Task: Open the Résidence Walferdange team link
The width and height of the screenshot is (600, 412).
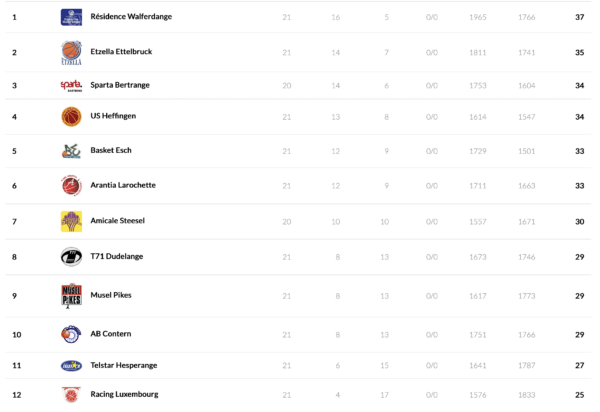Action: tap(128, 17)
